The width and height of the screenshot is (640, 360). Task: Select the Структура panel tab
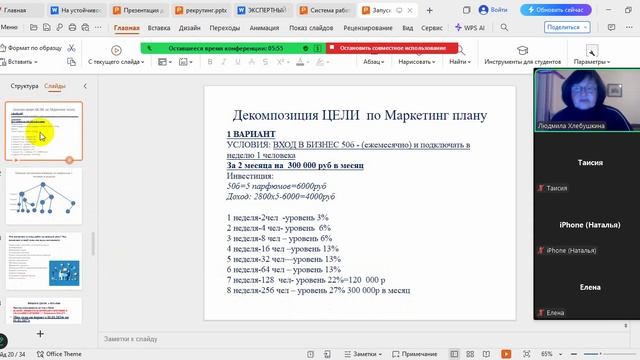coord(24,86)
